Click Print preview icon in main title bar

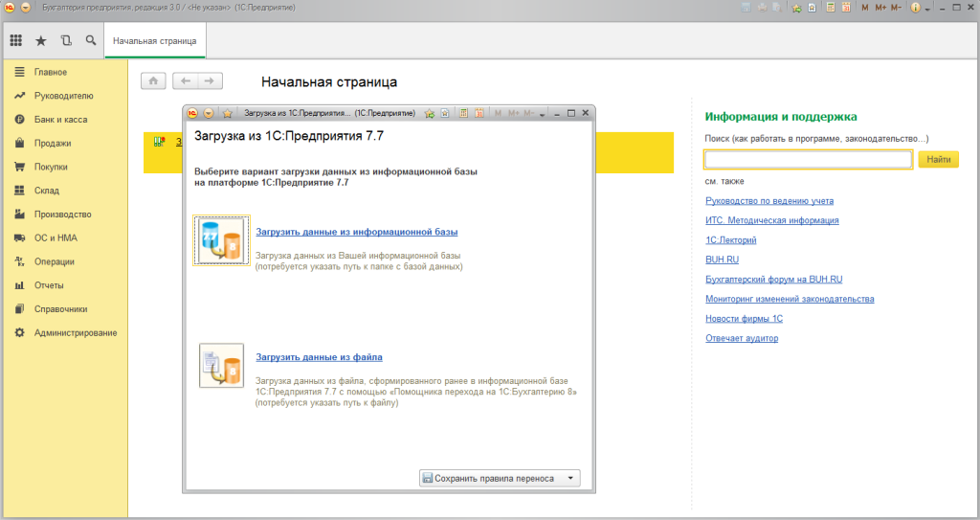point(777,8)
